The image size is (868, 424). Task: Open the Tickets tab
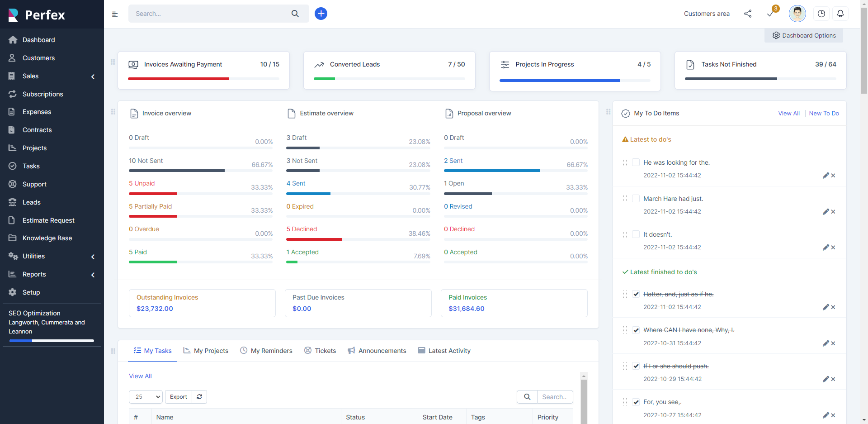coord(320,351)
